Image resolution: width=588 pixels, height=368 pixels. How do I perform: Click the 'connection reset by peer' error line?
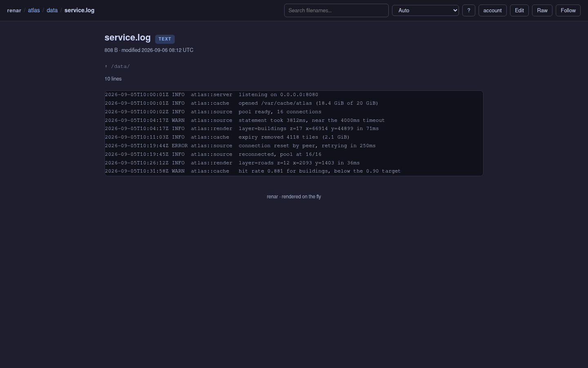point(240,146)
